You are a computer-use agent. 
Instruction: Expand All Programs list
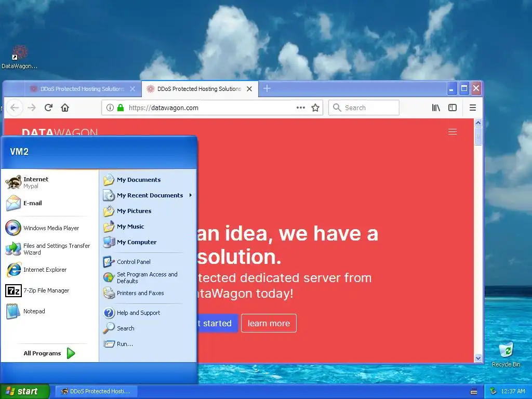click(x=49, y=353)
